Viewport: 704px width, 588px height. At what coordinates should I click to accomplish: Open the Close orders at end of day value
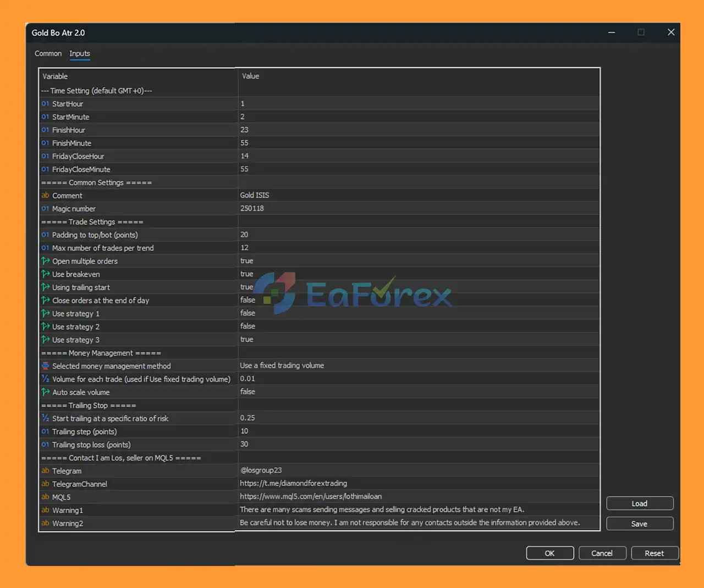click(x=248, y=300)
